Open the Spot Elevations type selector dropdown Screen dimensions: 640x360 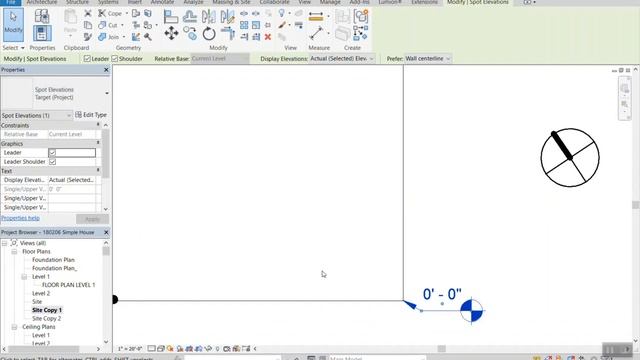pos(107,93)
